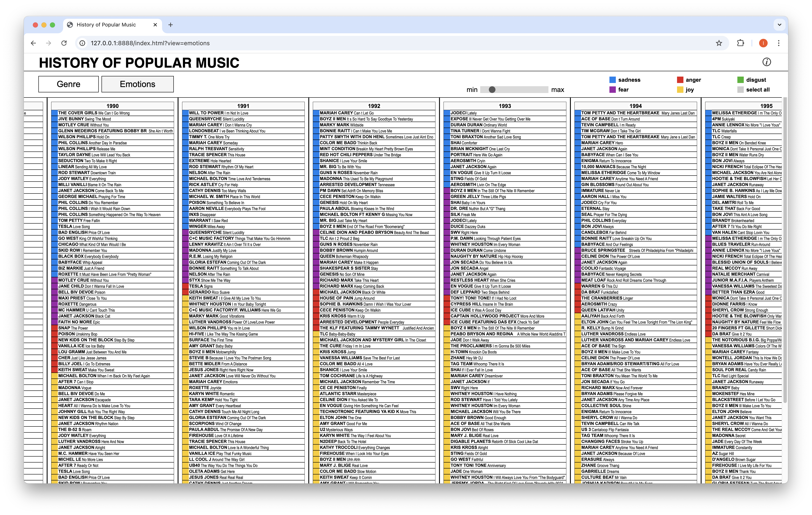Open the tab search dropdown chevron
Image resolution: width=812 pixels, height=515 pixels.
(x=779, y=25)
